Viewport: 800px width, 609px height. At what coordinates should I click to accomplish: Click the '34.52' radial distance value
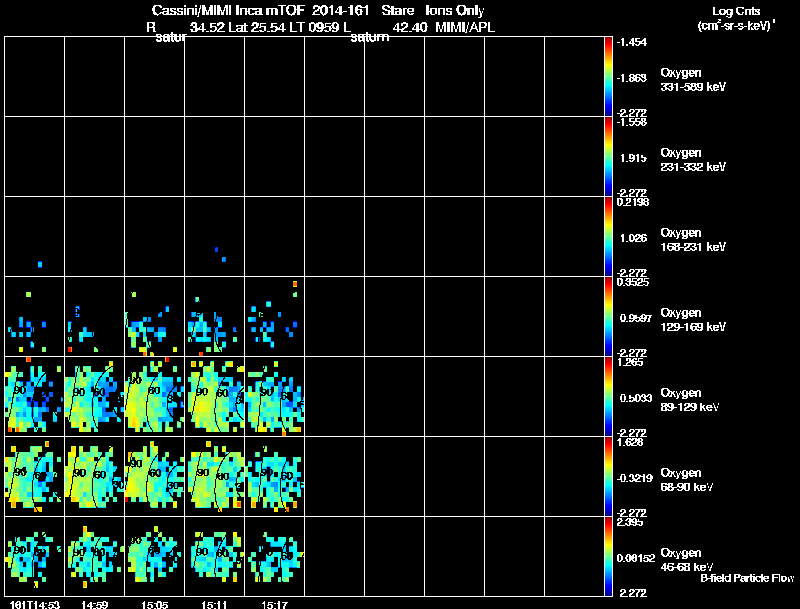tap(207, 28)
